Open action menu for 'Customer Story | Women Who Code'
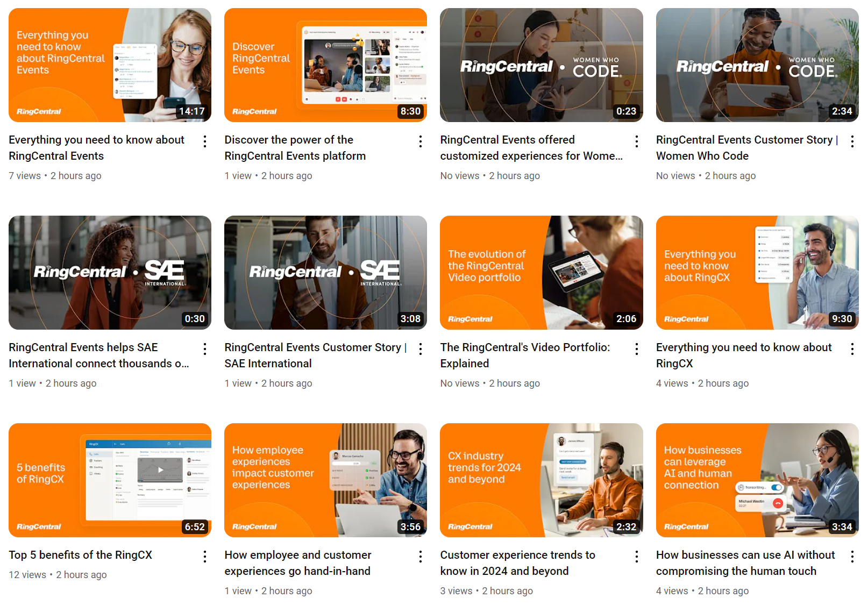 coord(852,141)
